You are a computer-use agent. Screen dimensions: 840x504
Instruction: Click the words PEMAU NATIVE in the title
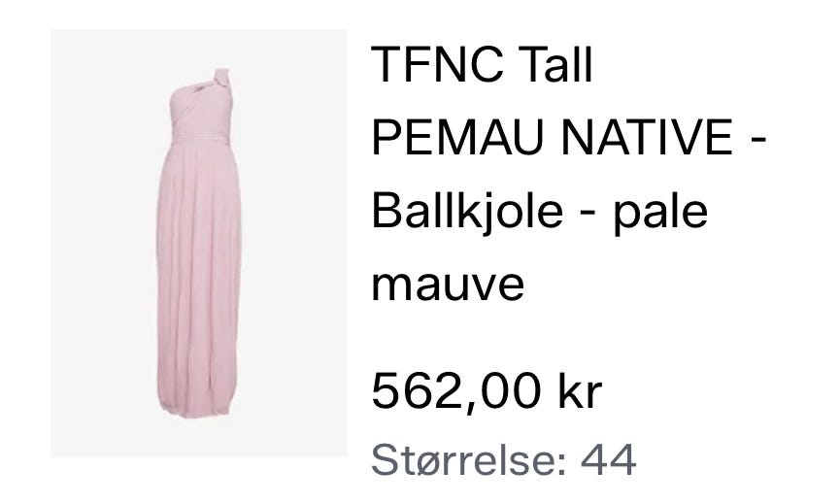point(552,137)
